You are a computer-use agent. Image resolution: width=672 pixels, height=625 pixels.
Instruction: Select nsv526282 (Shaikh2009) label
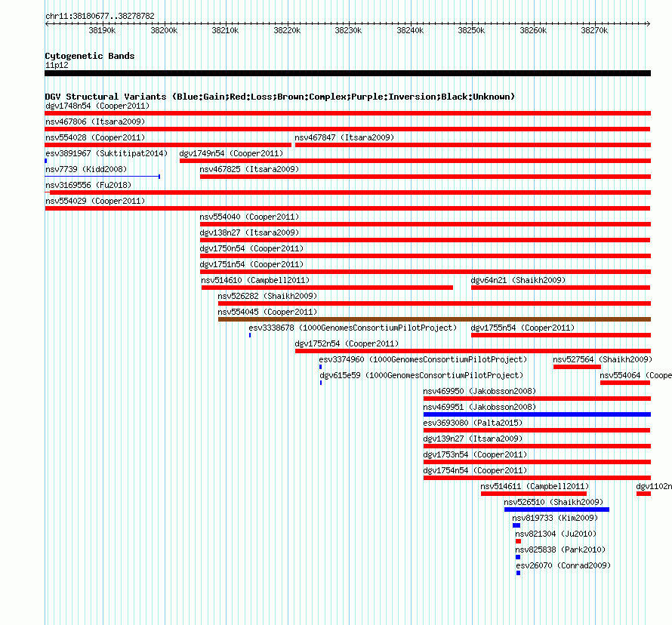[x=267, y=296]
